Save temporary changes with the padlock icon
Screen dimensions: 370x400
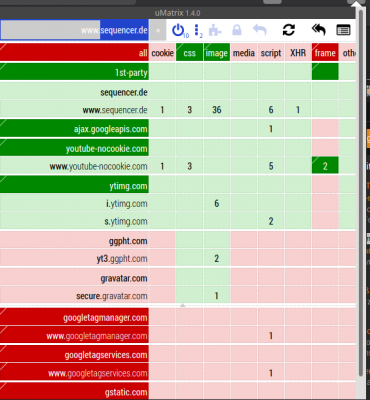coord(237,30)
